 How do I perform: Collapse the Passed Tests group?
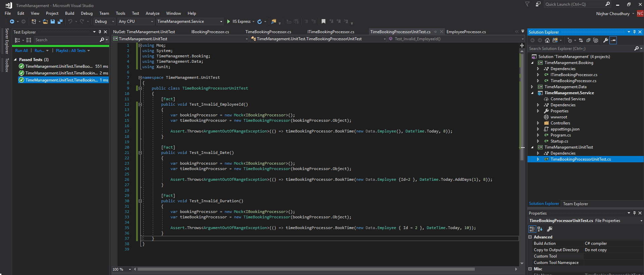click(x=15, y=60)
